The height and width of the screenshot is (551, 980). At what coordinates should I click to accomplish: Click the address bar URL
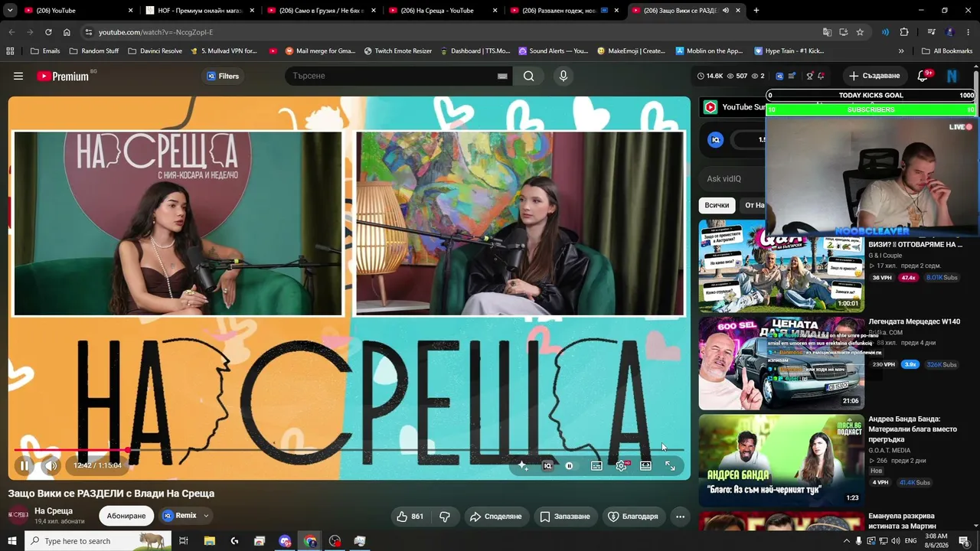(x=156, y=32)
